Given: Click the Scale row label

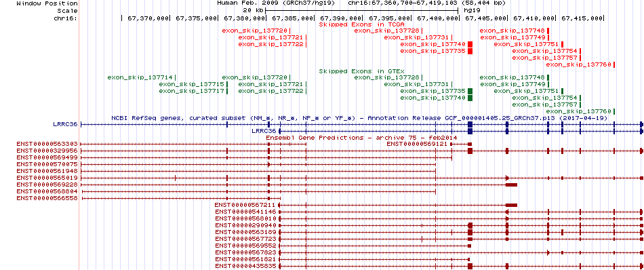Looking at the screenshot, I should click(67, 11).
